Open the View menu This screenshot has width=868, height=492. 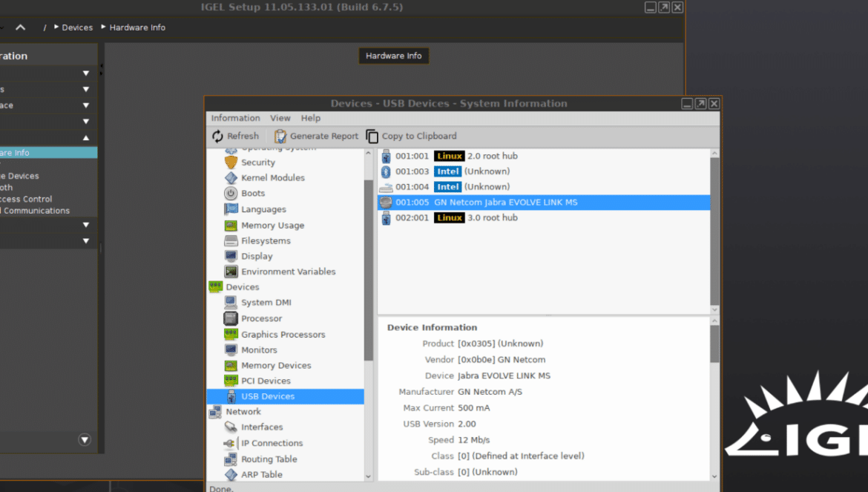tap(280, 118)
